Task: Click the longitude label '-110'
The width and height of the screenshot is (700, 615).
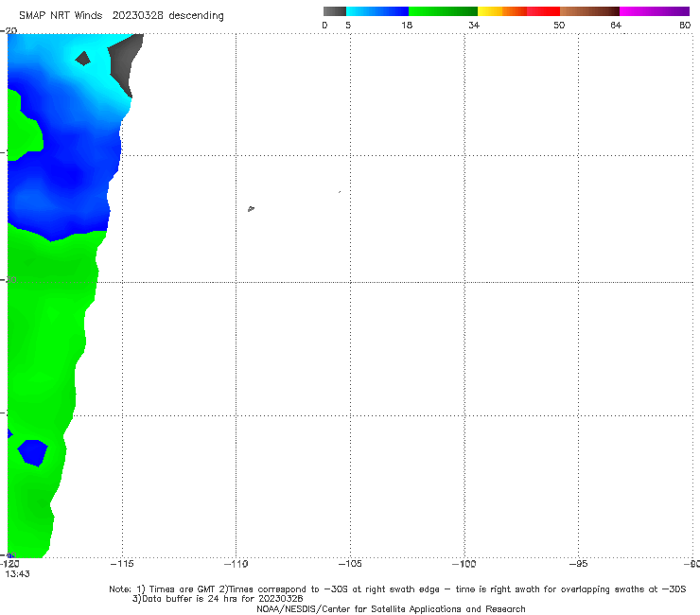Action: click(236, 564)
